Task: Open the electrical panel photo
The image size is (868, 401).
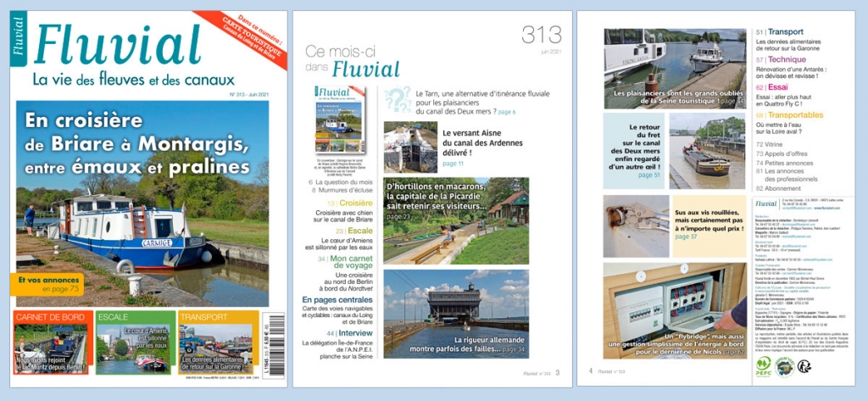Action: [x=675, y=311]
